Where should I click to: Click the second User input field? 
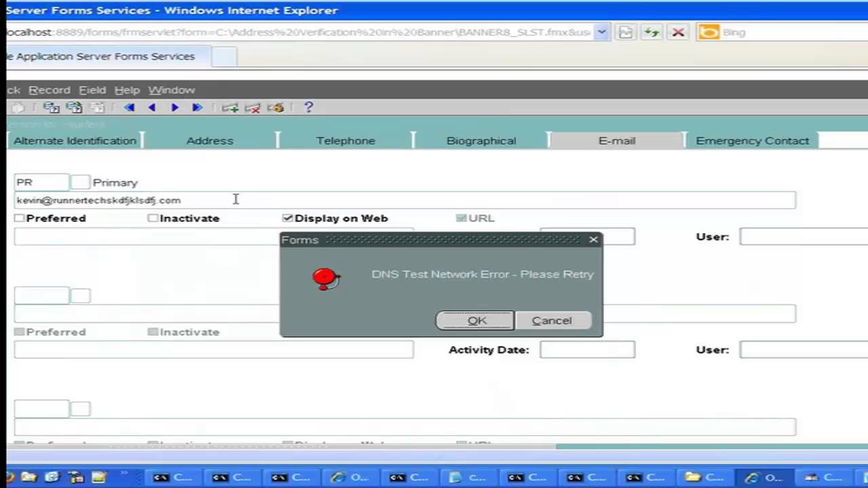[x=804, y=350]
